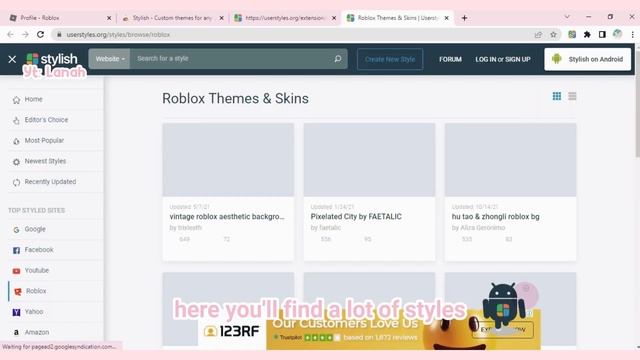Close the Roblox Themes & Skins tab

pos(447,18)
